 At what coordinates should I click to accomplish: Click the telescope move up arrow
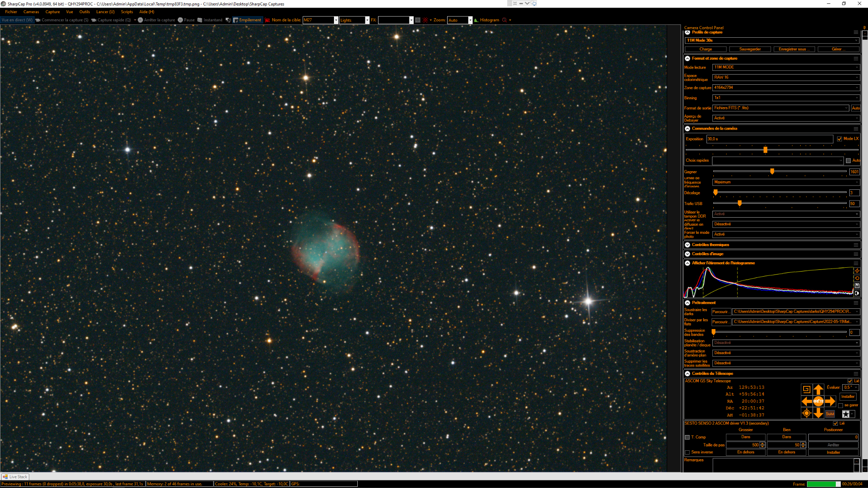click(818, 389)
